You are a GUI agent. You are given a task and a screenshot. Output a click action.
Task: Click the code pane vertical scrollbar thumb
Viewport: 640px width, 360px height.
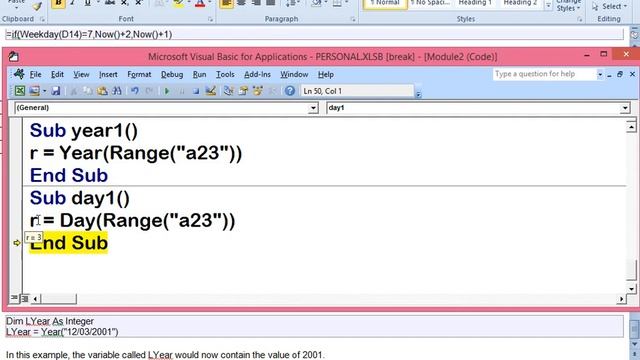631,269
